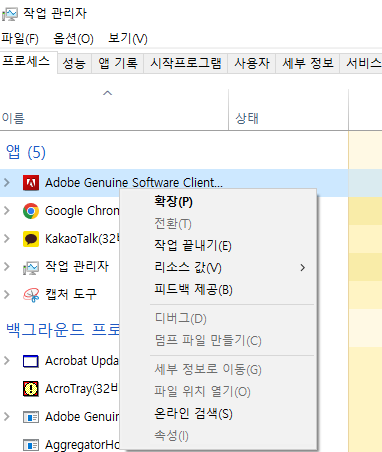The image size is (382, 452).
Task: Click the Task Manager title bar icon
Action: click(x=10, y=14)
